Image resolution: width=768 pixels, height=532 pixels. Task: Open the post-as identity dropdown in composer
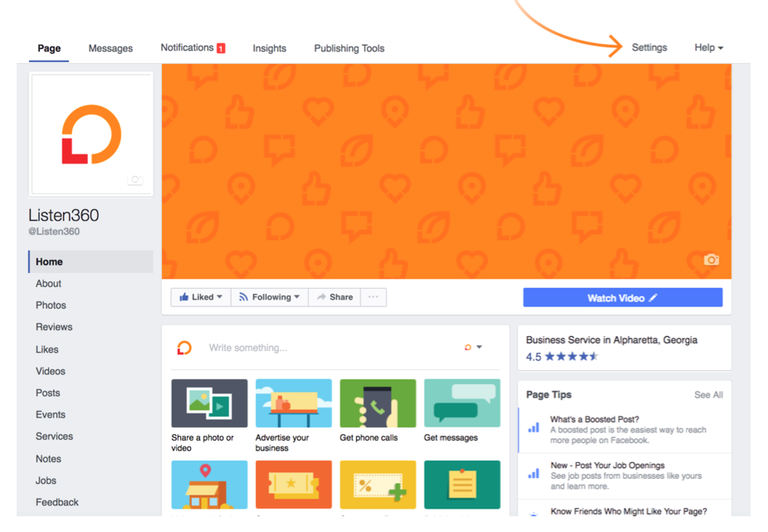473,347
